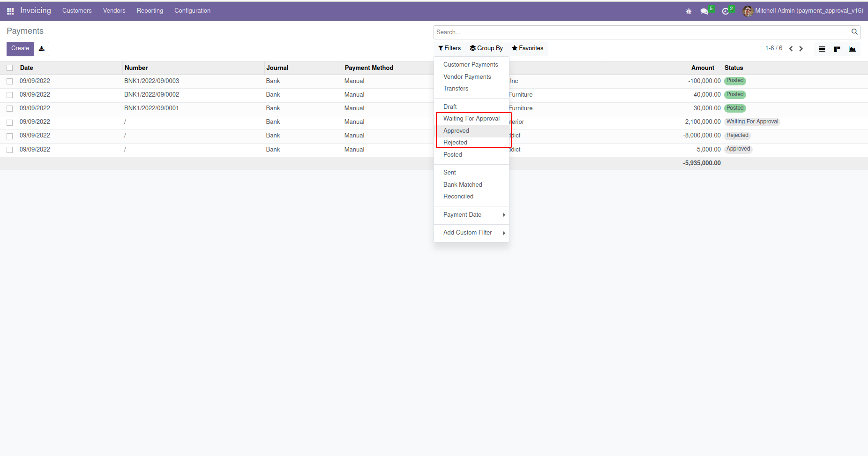Click the search magnifier icon

tap(854, 32)
